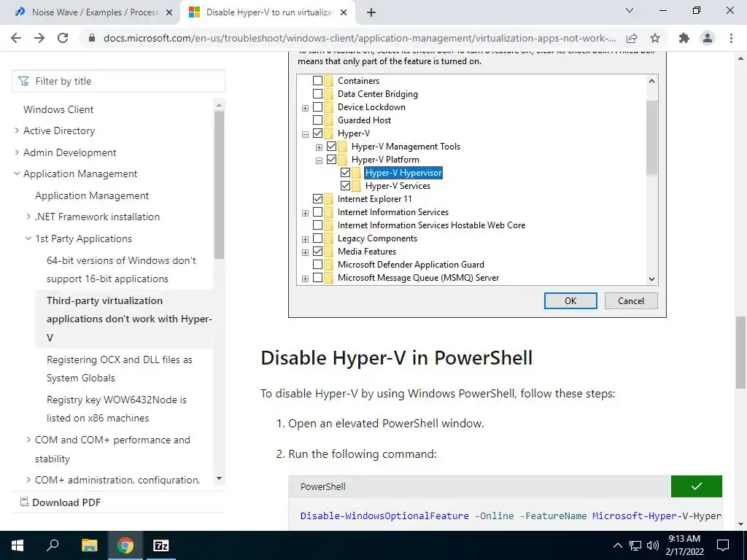Image resolution: width=747 pixels, height=560 pixels.
Task: Expand Admin Development in the sidebar
Action: tap(18, 152)
